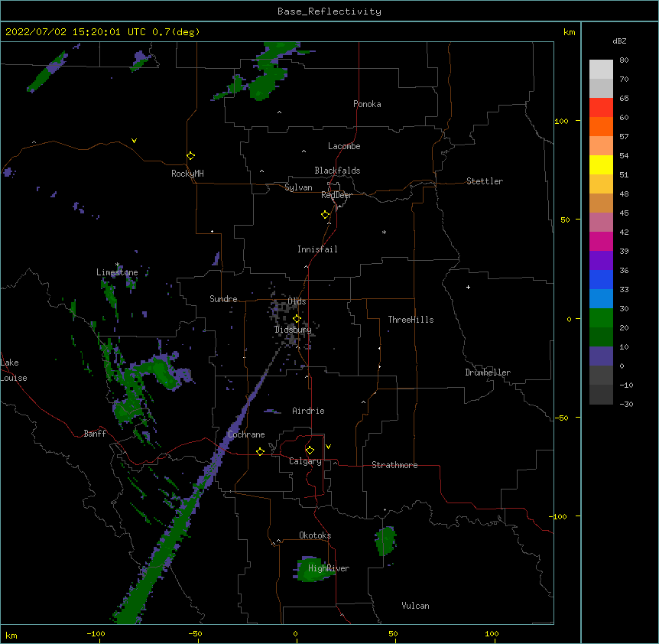The width and height of the screenshot is (659, 644).
Task: Click the ThreeHills label
Action: [x=411, y=320]
